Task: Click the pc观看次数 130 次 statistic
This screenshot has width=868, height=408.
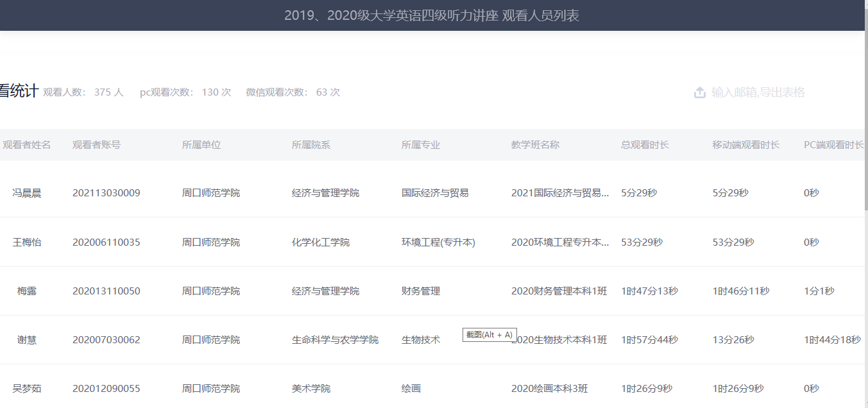Action: 185,92
